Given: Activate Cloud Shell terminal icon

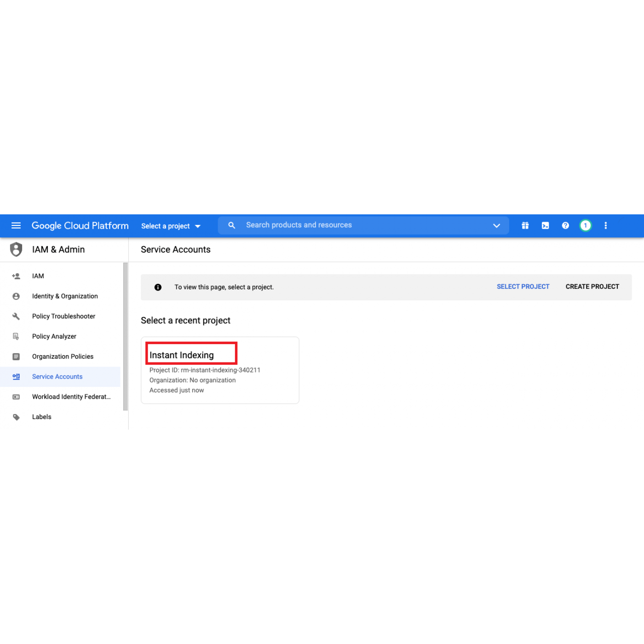Looking at the screenshot, I should 545,225.
